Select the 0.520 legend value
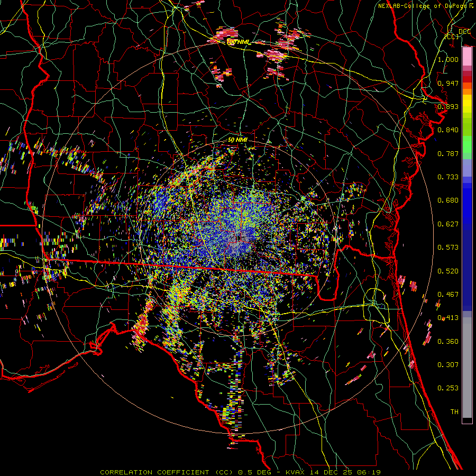 448,271
